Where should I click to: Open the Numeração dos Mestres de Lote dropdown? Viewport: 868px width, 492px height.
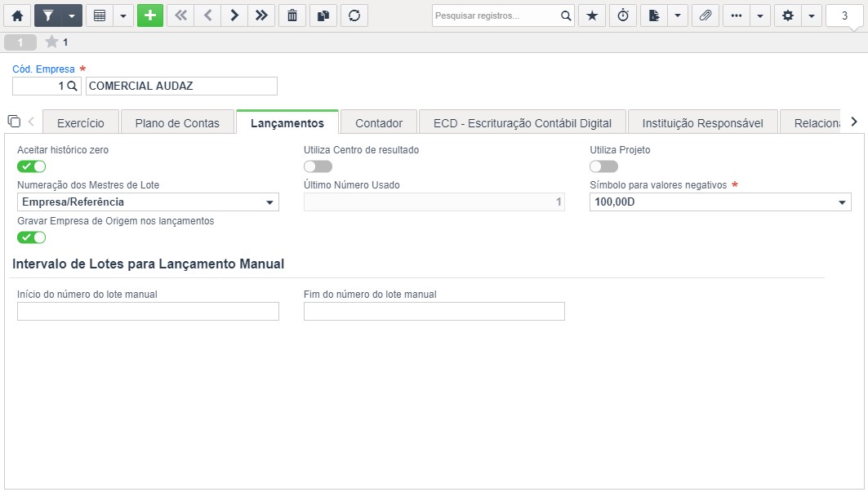[148, 202]
